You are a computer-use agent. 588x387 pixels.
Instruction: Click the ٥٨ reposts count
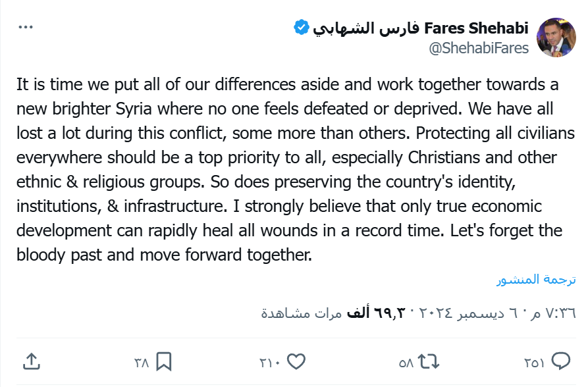[406, 362]
